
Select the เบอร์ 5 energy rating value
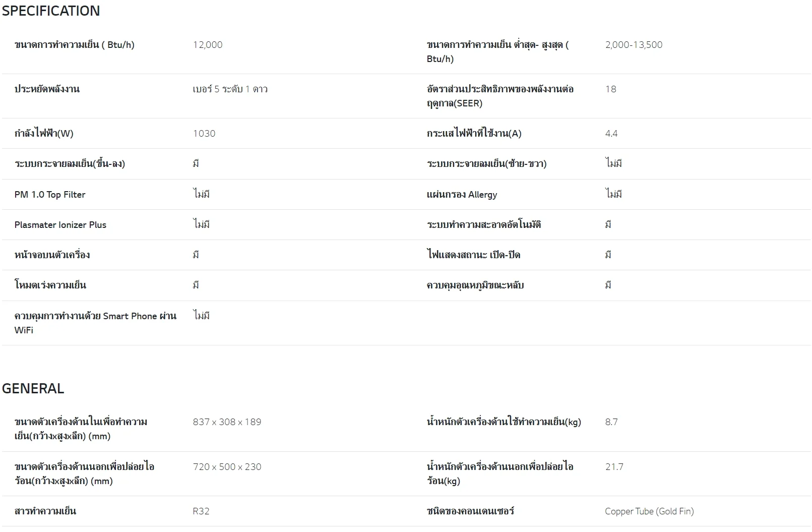230,89
